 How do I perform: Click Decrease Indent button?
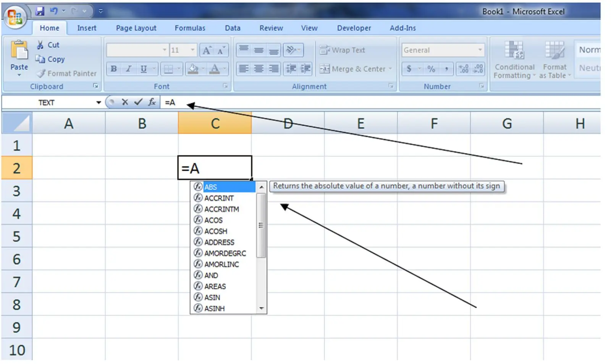click(291, 69)
